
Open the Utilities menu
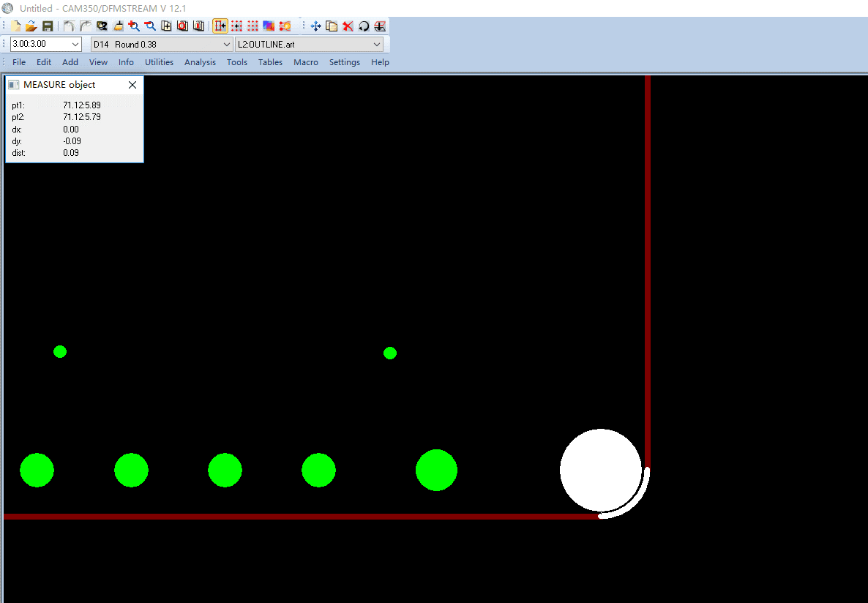tap(159, 62)
